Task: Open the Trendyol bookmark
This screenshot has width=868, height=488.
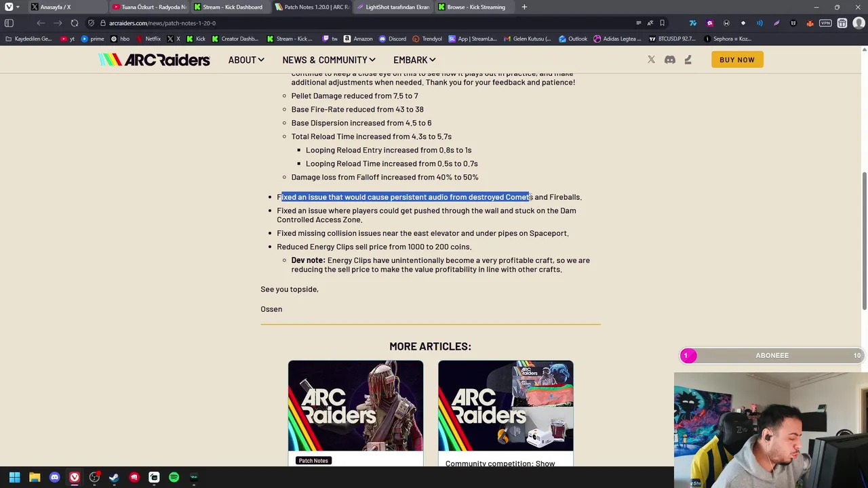Action: [x=427, y=39]
